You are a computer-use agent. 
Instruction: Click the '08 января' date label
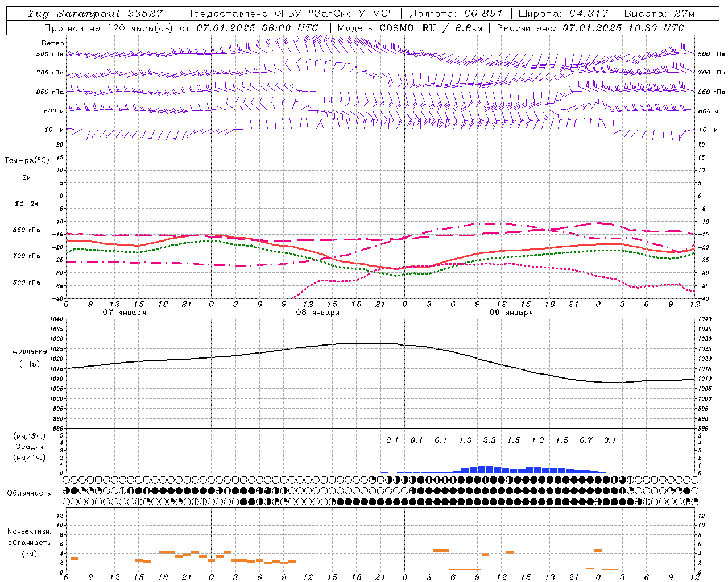click(x=317, y=313)
